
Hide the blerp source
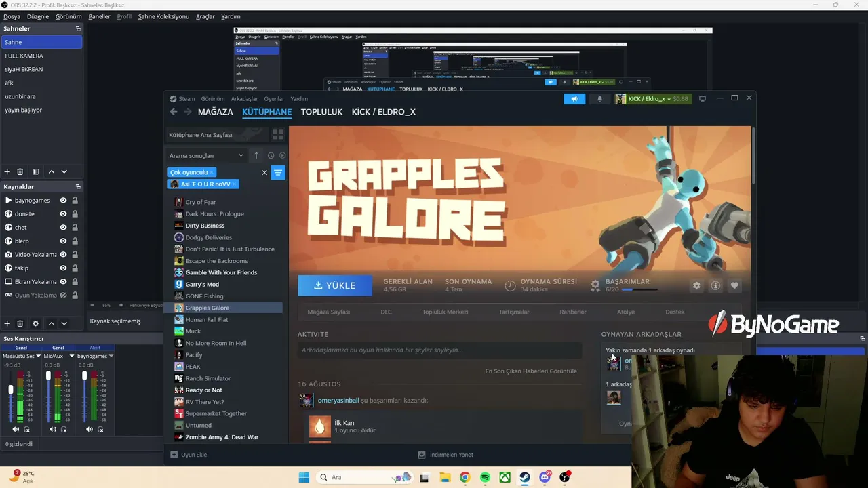pyautogui.click(x=63, y=241)
